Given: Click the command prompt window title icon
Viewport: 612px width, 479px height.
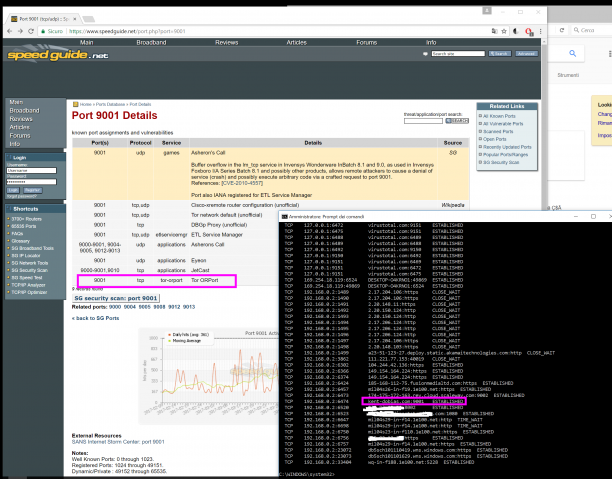Looking at the screenshot, I should coord(285,217).
